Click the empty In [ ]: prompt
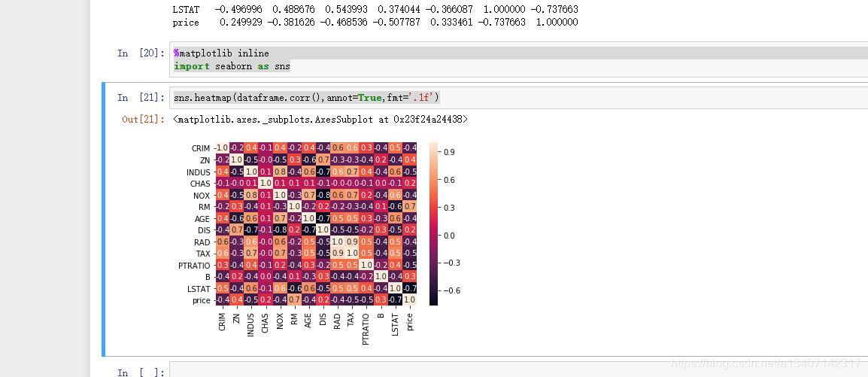Screen dimensions: 868x377 pyautogui.click(x=141, y=372)
